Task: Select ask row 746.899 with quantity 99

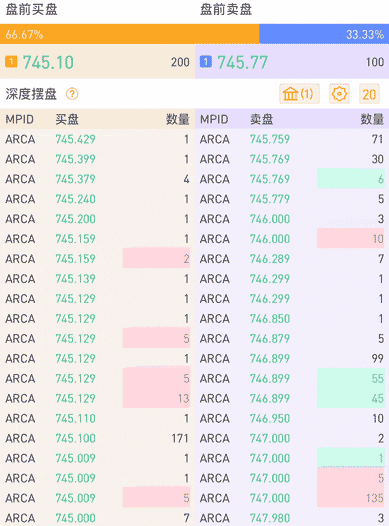Action: 292,359
